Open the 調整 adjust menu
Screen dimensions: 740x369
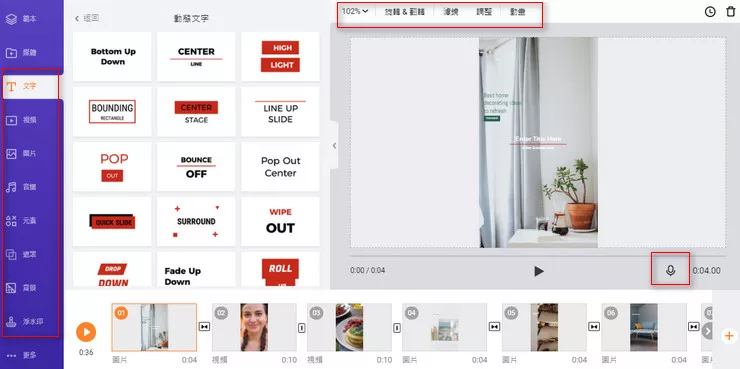click(x=484, y=12)
